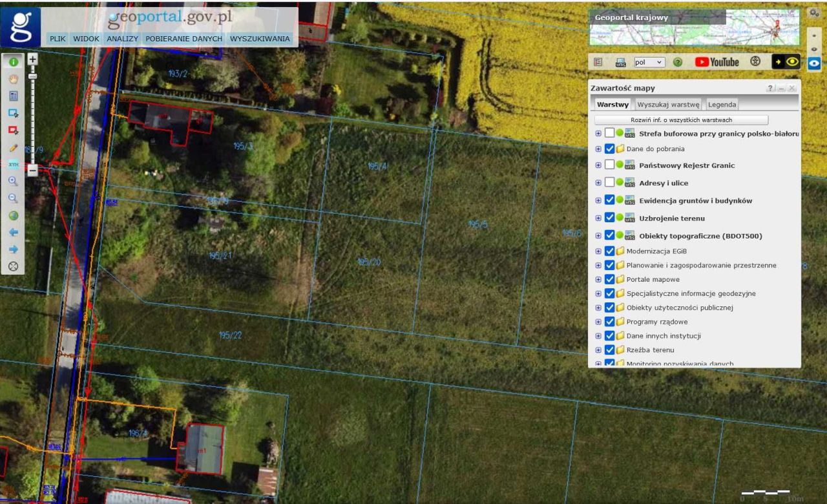Click the WMS services icon in top toolbar
This screenshot has width=827, height=504.
point(620,62)
